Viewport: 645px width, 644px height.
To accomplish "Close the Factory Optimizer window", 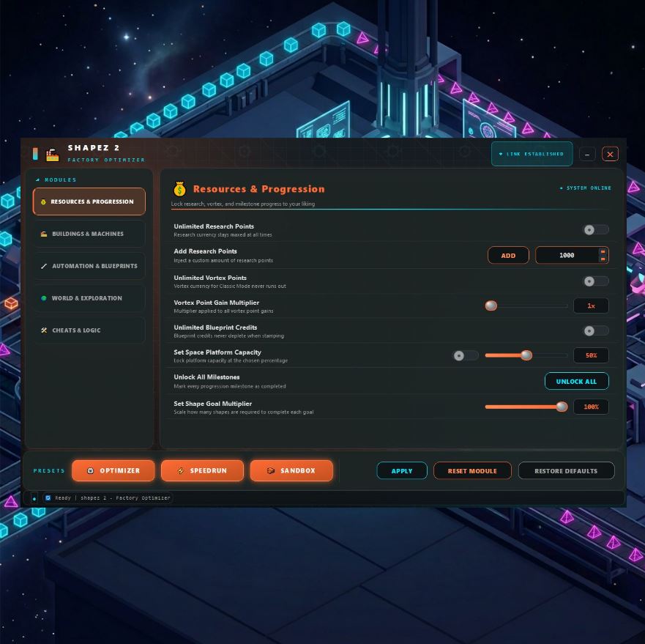I will coord(610,154).
